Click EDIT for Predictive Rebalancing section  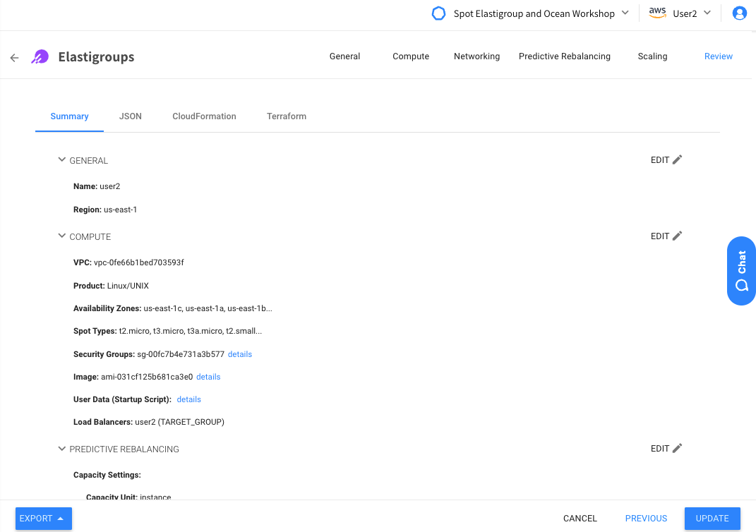pos(660,449)
